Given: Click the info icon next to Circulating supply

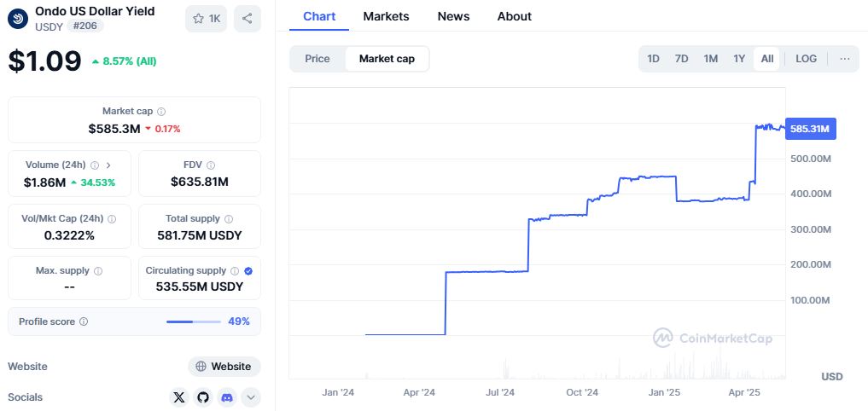Looking at the screenshot, I should click(235, 271).
